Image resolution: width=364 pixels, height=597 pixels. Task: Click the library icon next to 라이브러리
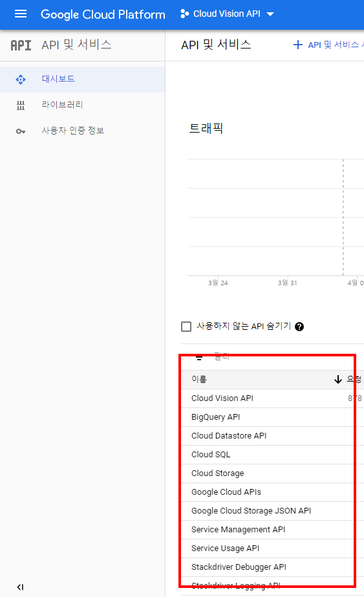point(21,105)
